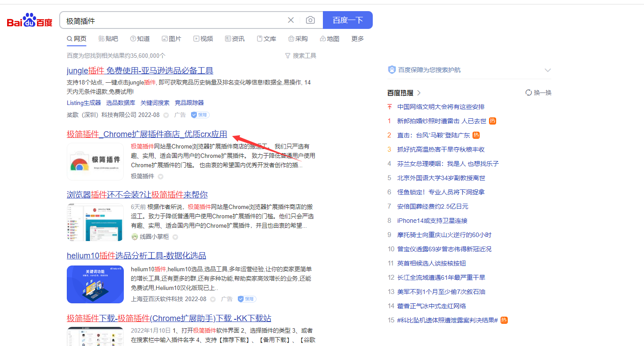
Task: Expand dropdown next to 桨歌（深圳）科技有限公司
Action: point(166,115)
